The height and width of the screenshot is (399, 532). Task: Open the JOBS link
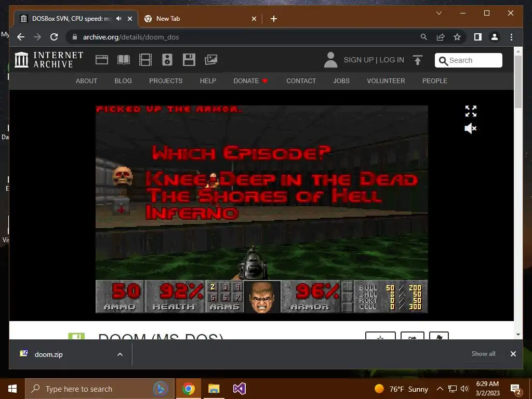click(x=341, y=81)
